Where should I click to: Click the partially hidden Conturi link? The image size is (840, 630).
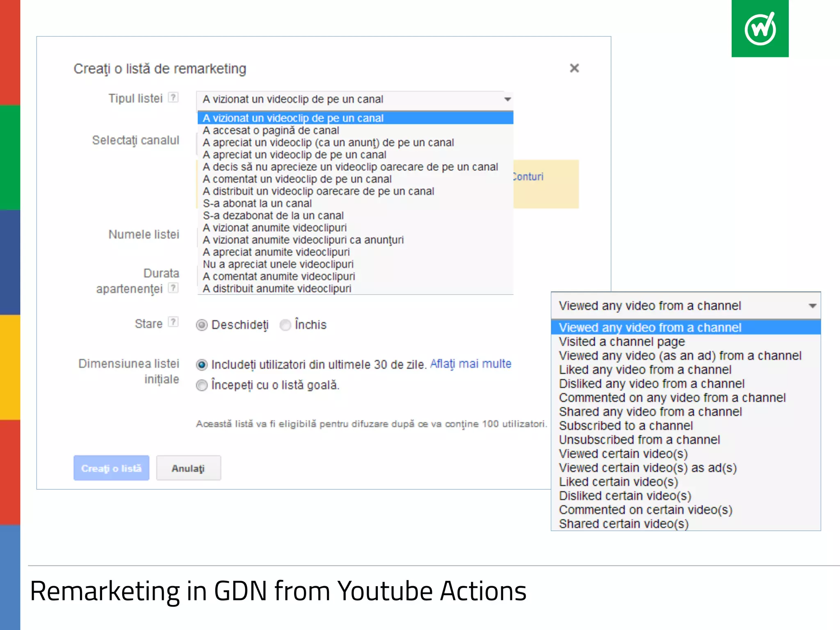[x=528, y=177]
